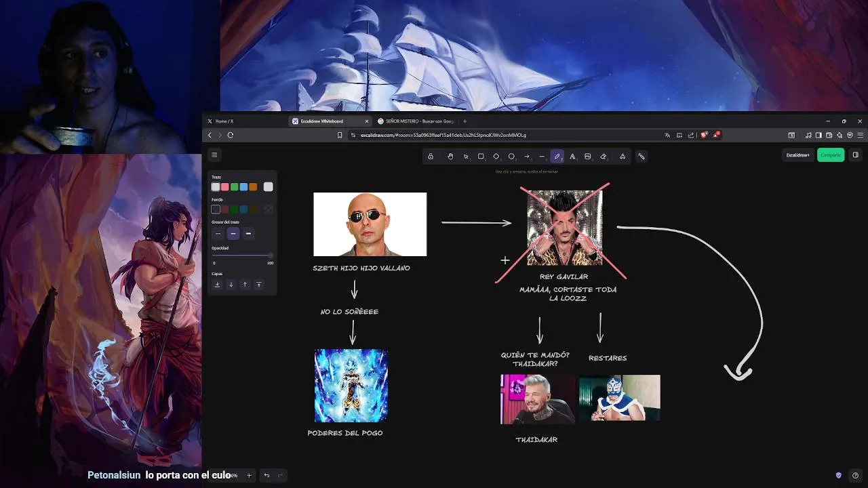Close the Excalidraw Whiteboard tab
Viewport: 868px width, 488px height.
(x=367, y=121)
